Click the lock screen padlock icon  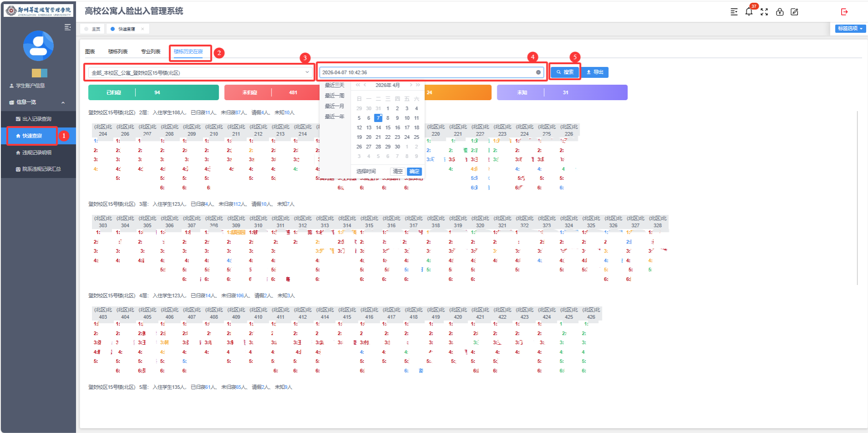(x=780, y=12)
